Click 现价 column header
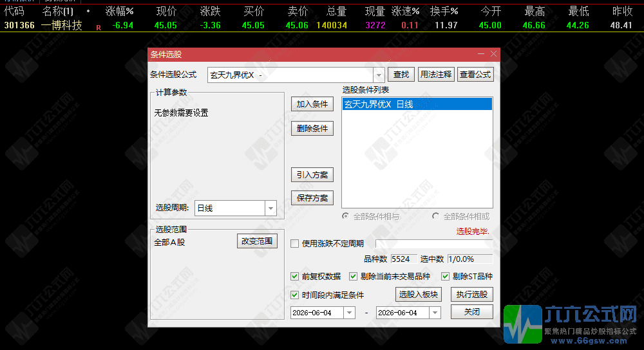This screenshot has height=350, width=644. (x=166, y=11)
